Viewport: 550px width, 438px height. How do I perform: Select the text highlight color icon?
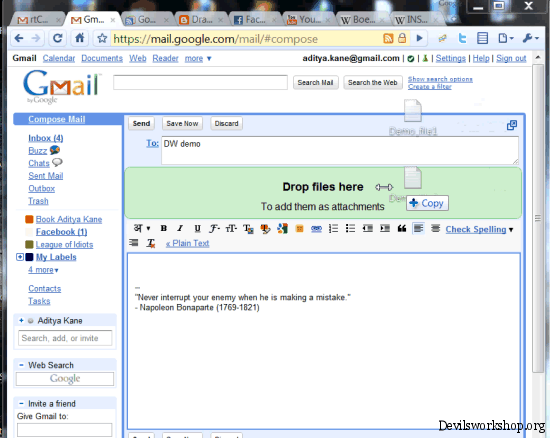266,229
